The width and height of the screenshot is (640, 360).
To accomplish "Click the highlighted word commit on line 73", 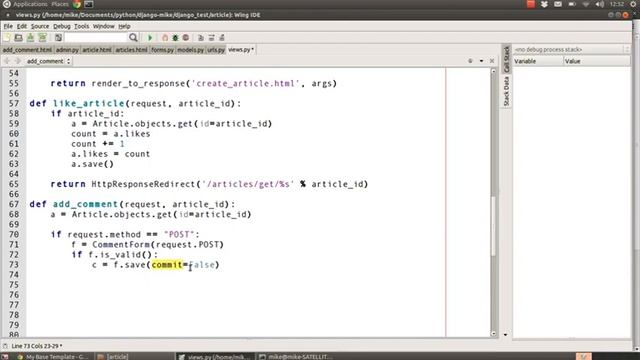I will point(167,265).
